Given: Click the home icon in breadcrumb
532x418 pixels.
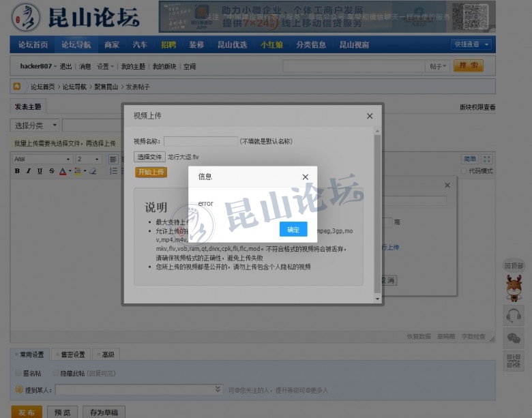Looking at the screenshot, I should (17, 87).
